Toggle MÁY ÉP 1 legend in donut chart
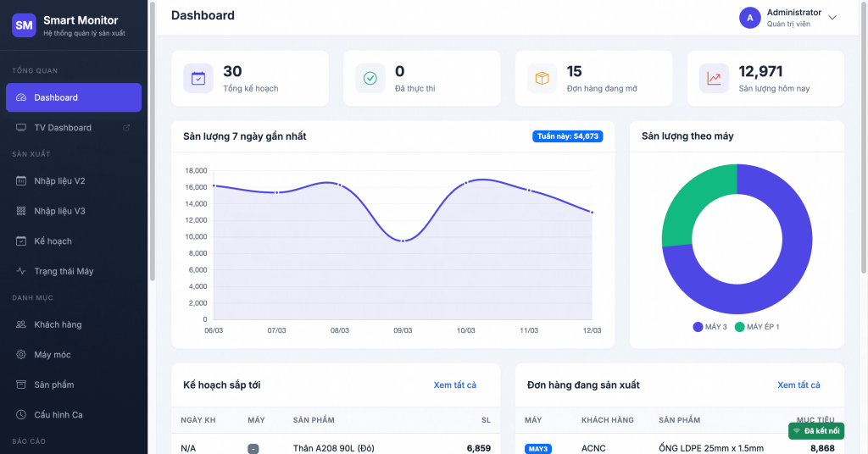Screen dimensions: 868x454 [757, 327]
